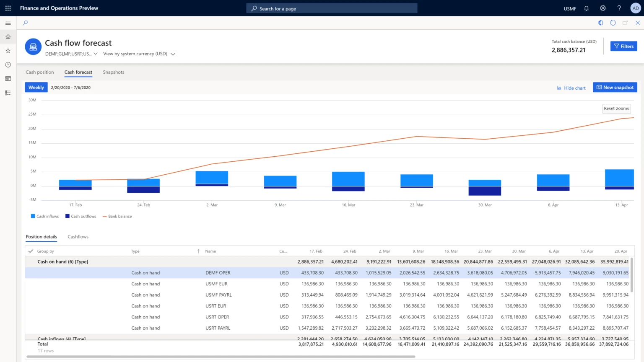Image resolution: width=644 pixels, height=362 pixels.
Task: Collapse the Cash on hand (6) group
Action: (63, 261)
